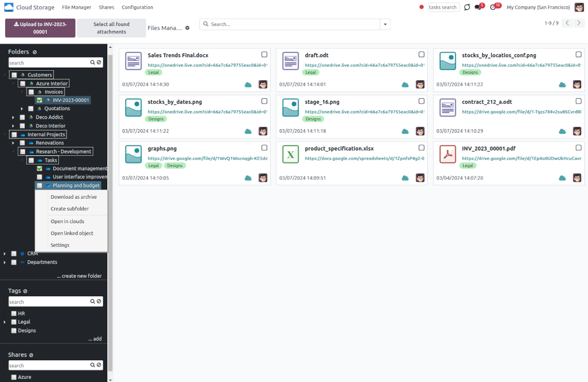
Task: Check the Azure share checkbox
Action: [x=14, y=377]
